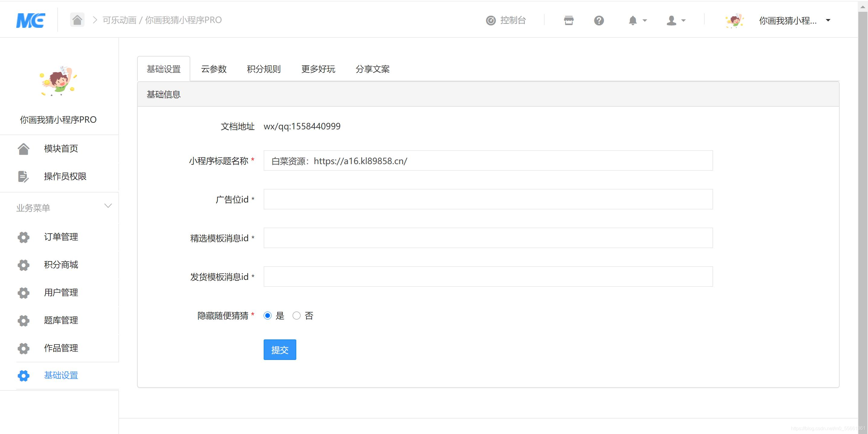Click 你画我猜小程序PRO sidebar title

(58, 120)
